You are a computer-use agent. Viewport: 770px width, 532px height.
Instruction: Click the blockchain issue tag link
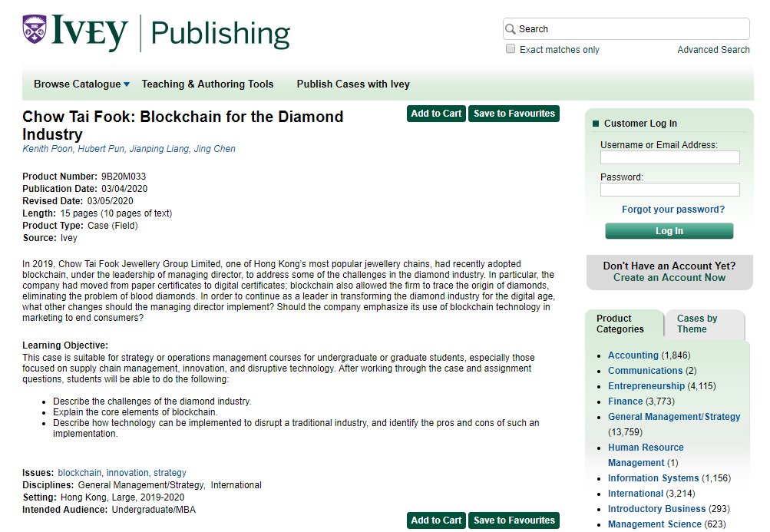coord(79,473)
